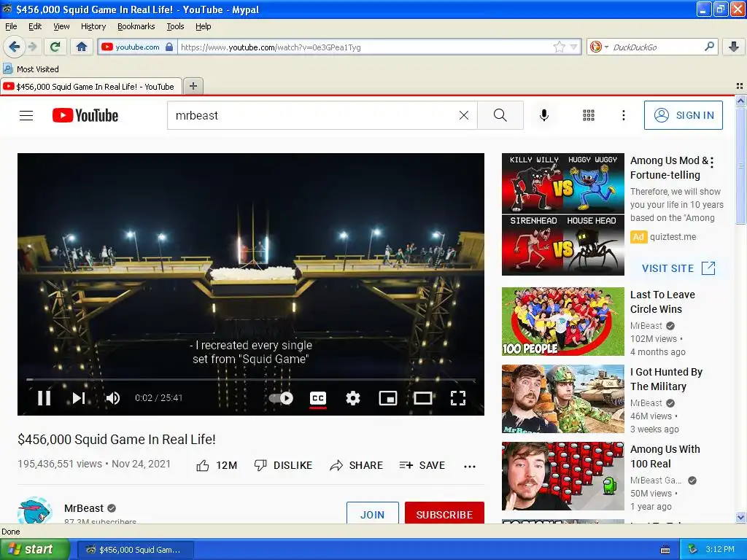The width and height of the screenshot is (747, 560).
Task: Open YouTube settings three-dot menu in header
Action: pyautogui.click(x=623, y=115)
